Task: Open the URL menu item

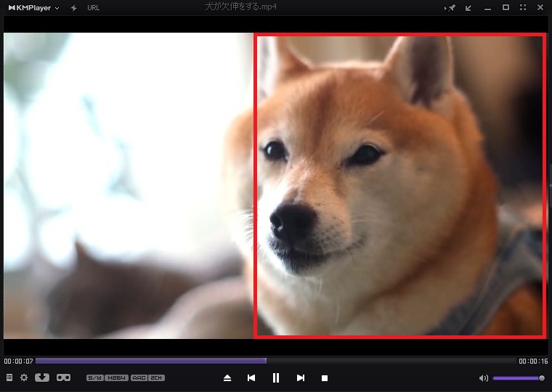Action: [x=93, y=8]
